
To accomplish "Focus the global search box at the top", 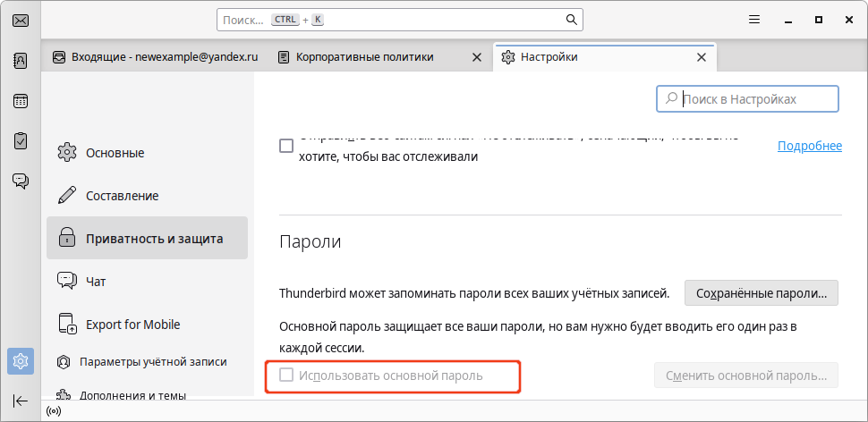I will (x=400, y=20).
